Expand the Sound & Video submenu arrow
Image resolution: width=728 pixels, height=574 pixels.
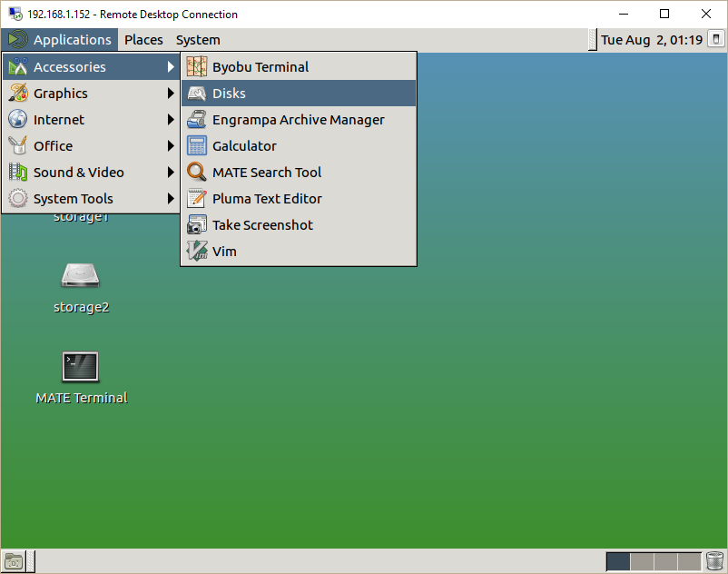point(171,173)
